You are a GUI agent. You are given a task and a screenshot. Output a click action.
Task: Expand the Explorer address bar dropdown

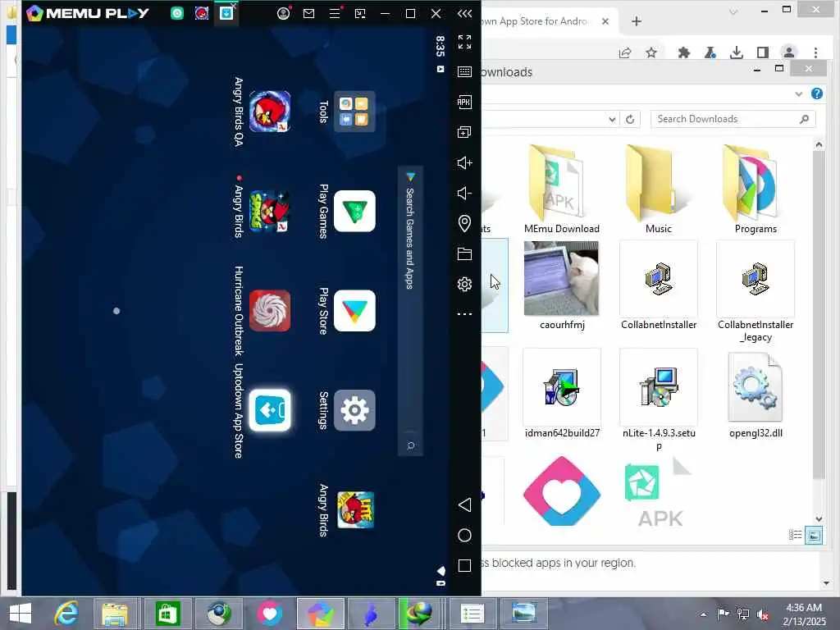pos(612,119)
